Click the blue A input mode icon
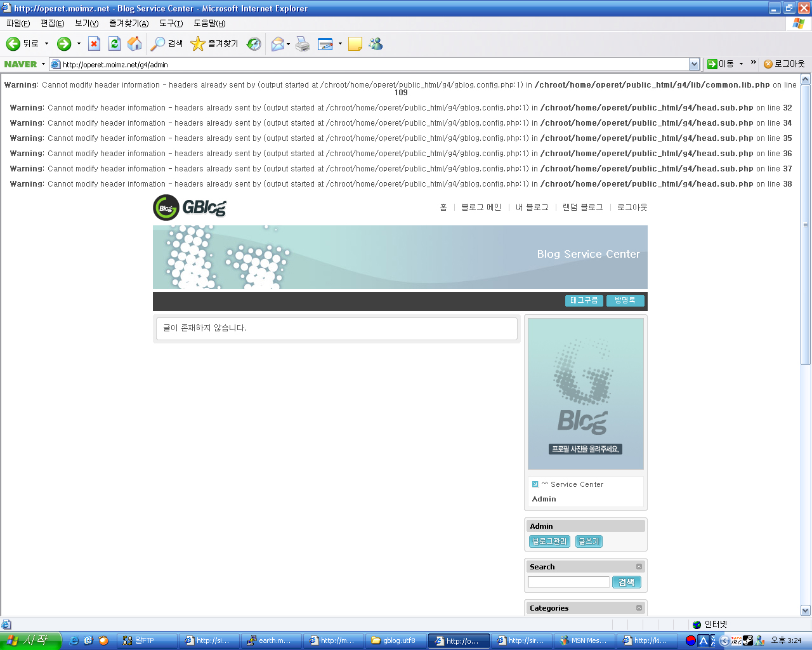This screenshot has width=812, height=650. click(704, 640)
